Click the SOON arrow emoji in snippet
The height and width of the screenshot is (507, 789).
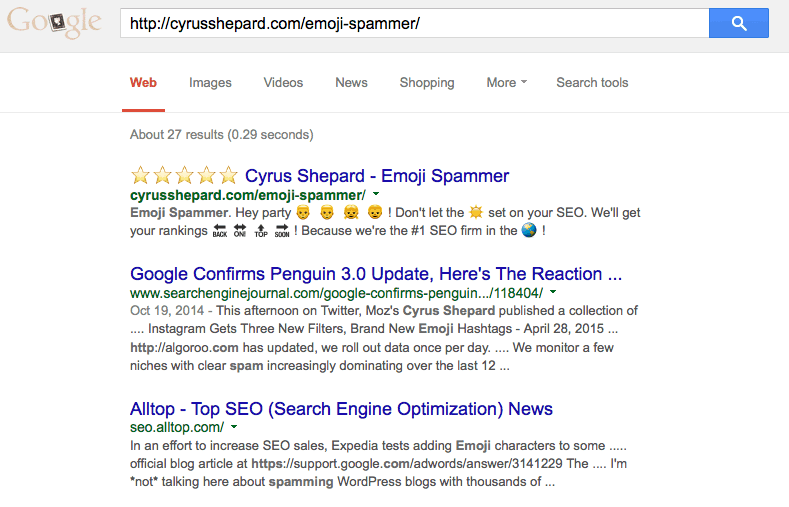tap(282, 231)
